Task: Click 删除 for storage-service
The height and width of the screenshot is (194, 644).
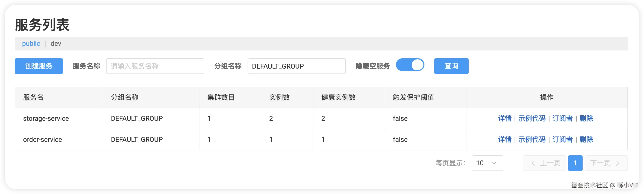Action: click(586, 119)
